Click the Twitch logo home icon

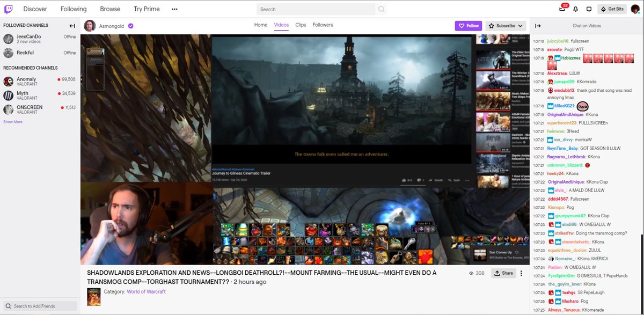coord(10,9)
